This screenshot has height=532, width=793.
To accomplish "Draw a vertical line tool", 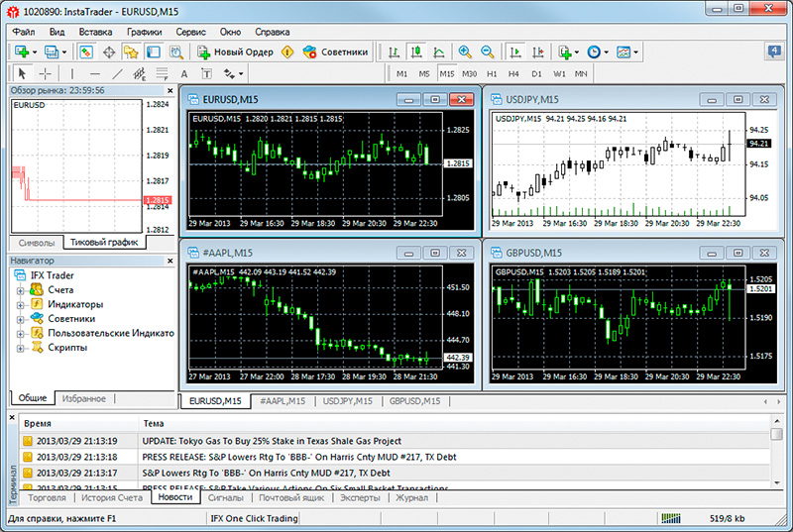I will coord(71,73).
